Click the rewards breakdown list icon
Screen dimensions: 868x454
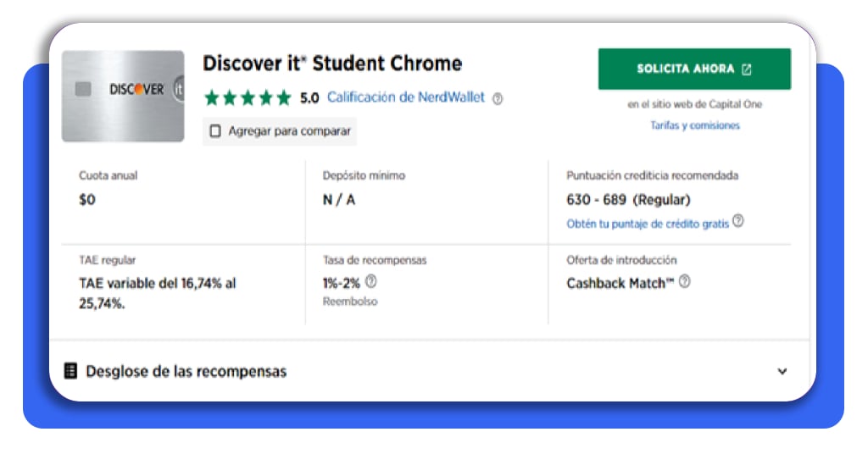(71, 370)
